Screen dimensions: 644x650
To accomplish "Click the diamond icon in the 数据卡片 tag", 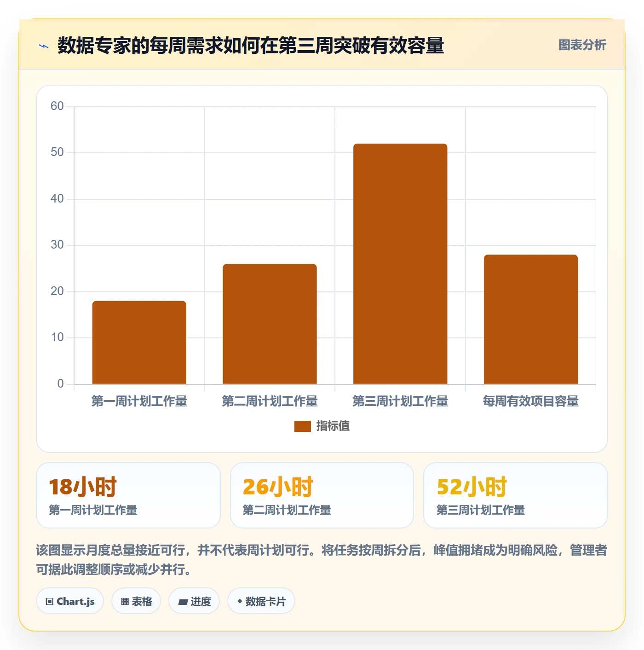I will coord(240,601).
